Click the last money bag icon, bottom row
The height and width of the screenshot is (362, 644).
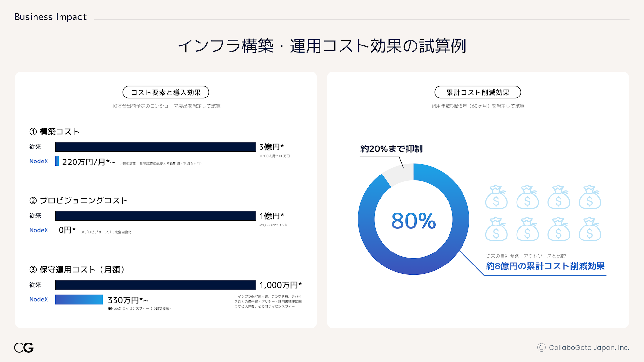tap(590, 229)
